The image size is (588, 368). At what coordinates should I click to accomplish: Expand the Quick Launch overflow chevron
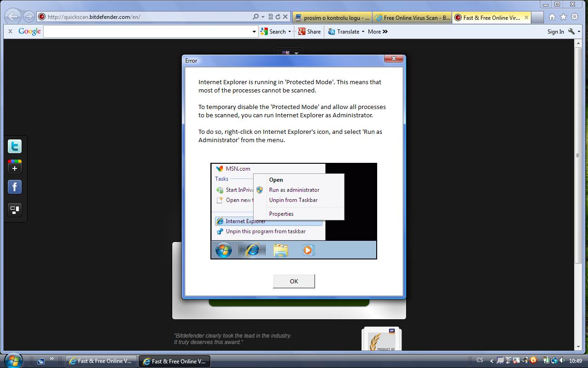point(52,359)
